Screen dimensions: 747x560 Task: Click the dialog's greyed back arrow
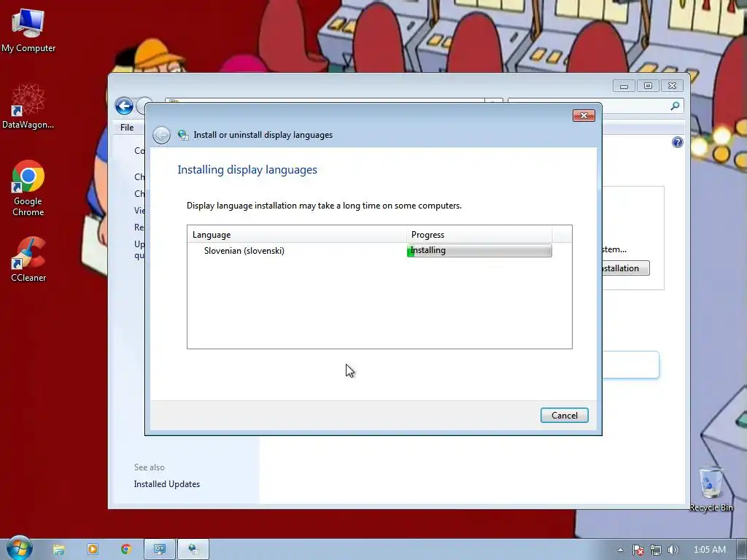[161, 135]
